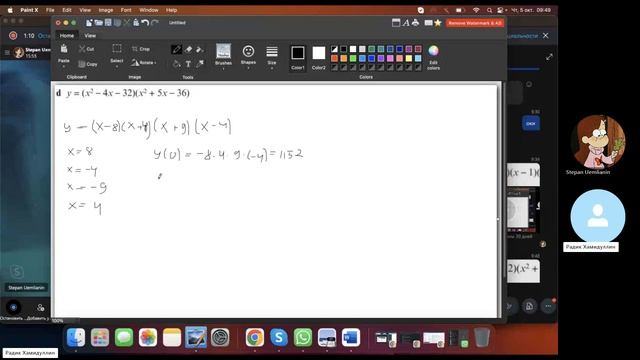Click the Open folder toolbar icon
Screen dimensions: 640x360
(x=98, y=23)
